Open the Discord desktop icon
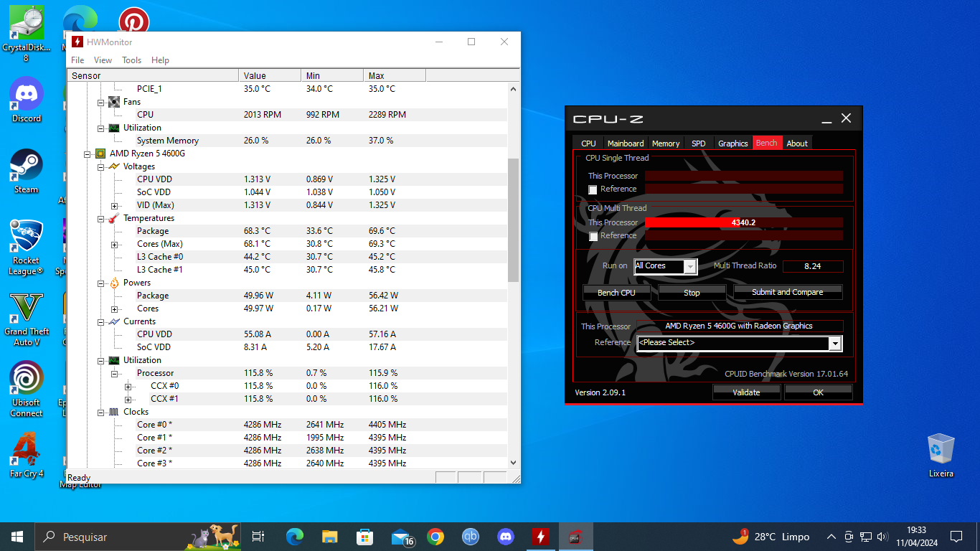Viewport: 980px width, 551px height. [27, 100]
